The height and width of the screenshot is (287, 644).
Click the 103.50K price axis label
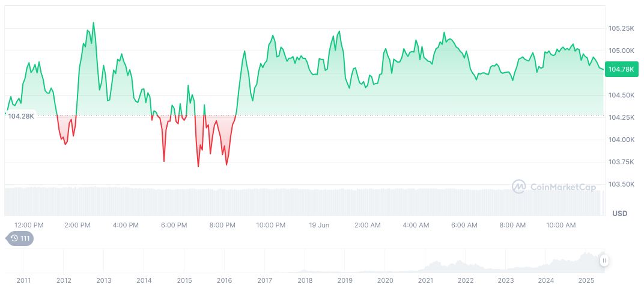(621, 184)
